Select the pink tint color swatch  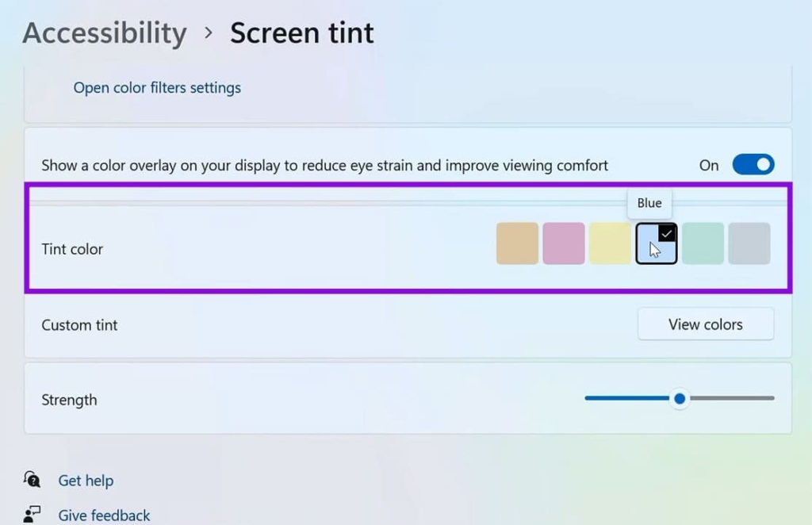coord(564,243)
